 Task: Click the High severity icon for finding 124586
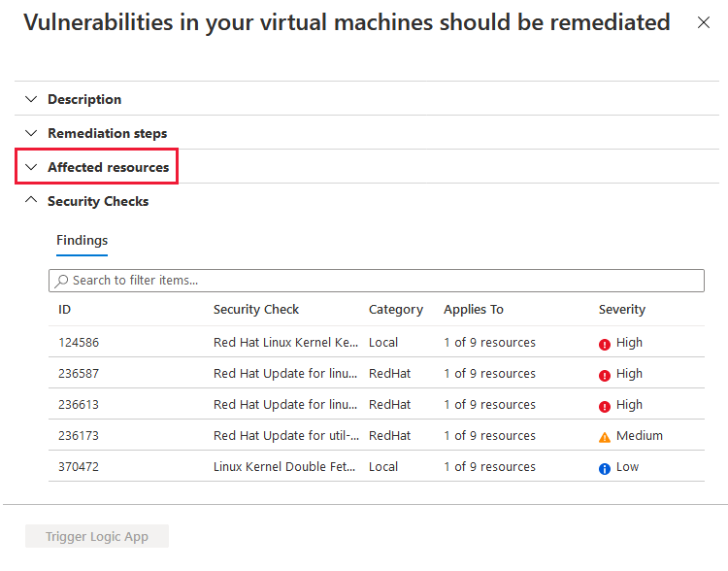point(604,345)
